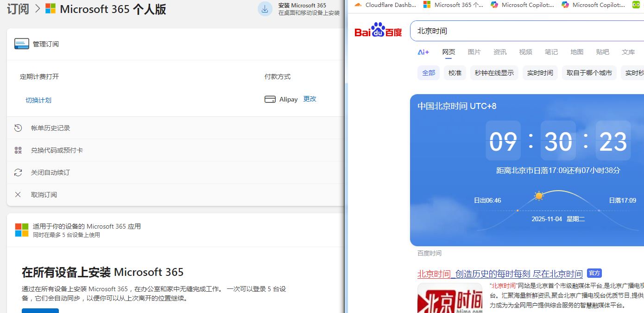
Task: Click the Baidu AI+ icon
Action: [423, 52]
